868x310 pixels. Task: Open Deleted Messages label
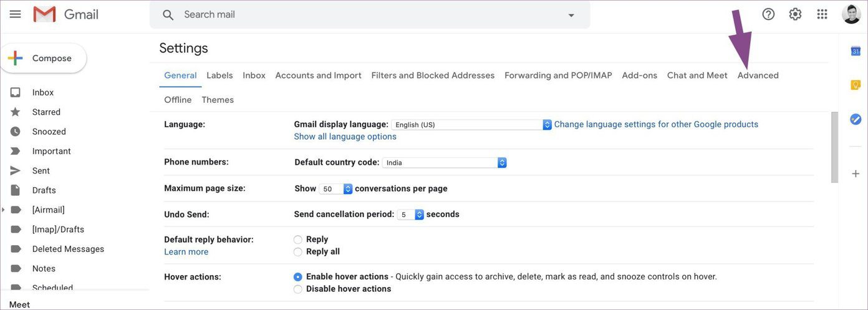pyautogui.click(x=68, y=249)
